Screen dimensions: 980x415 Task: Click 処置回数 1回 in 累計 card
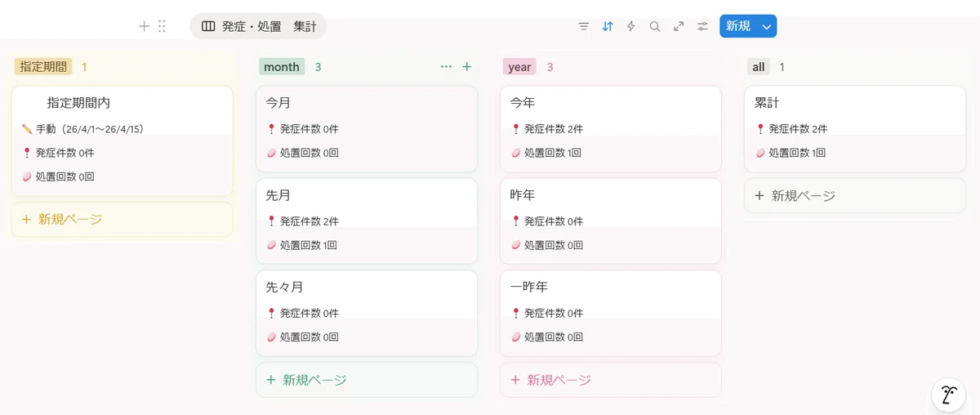797,153
